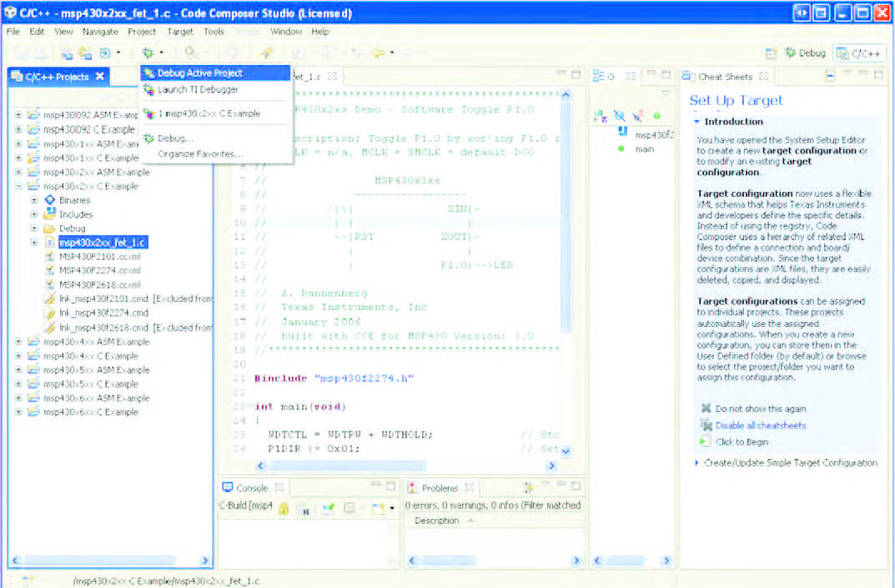
Task: Click Outline sort alphabetically icon
Action: pyautogui.click(x=600, y=116)
